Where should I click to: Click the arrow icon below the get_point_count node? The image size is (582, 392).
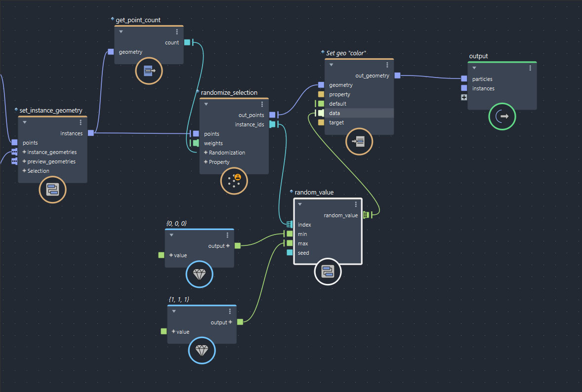pyautogui.click(x=149, y=71)
